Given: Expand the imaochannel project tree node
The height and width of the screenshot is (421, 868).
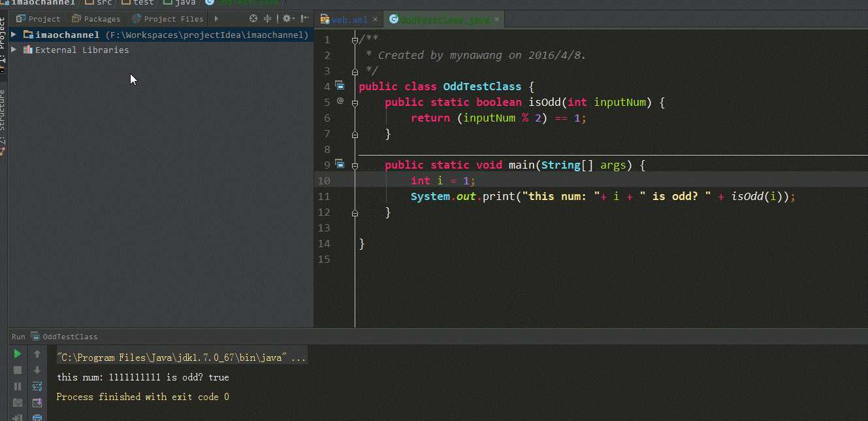Looking at the screenshot, I should coord(14,35).
